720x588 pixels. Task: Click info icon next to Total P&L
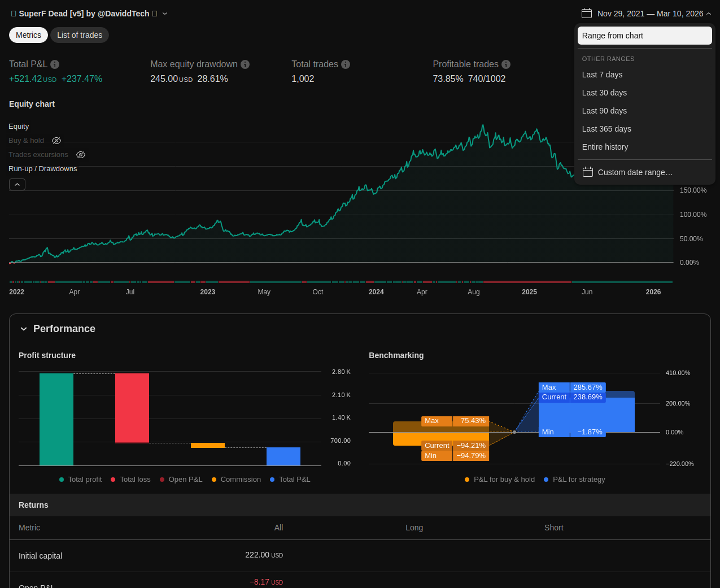click(55, 64)
